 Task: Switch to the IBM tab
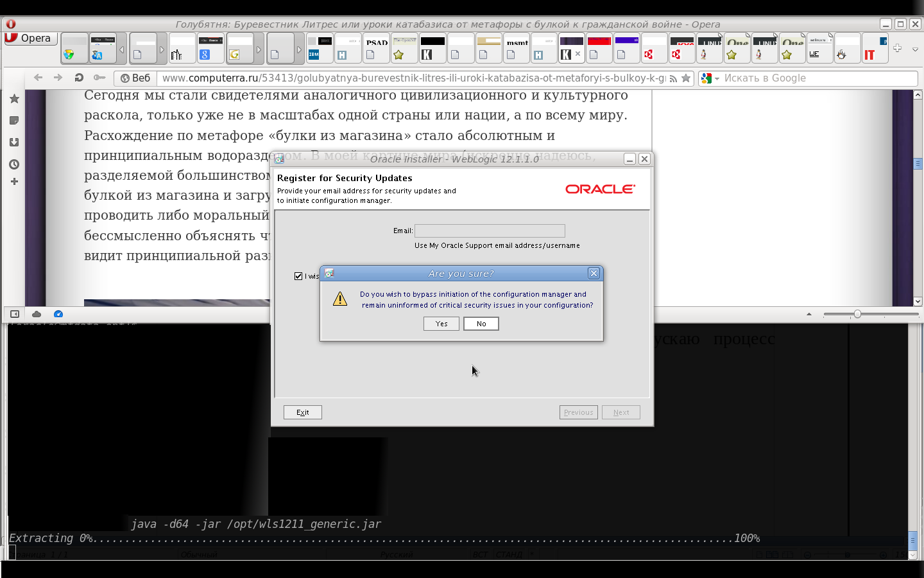(x=320, y=48)
